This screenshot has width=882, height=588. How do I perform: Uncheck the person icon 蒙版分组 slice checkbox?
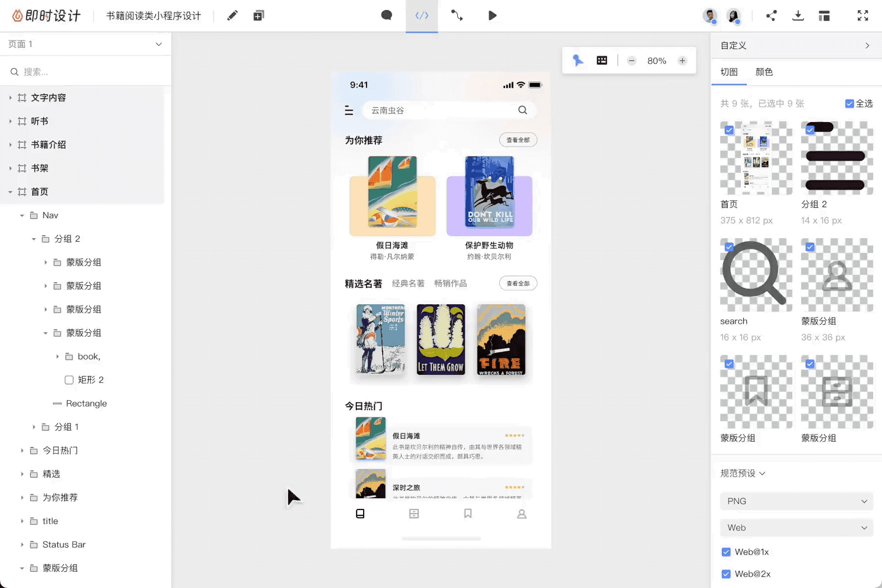coord(810,247)
